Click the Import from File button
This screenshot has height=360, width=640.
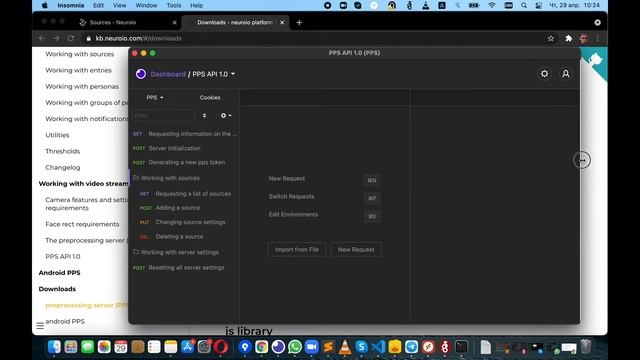click(297, 249)
